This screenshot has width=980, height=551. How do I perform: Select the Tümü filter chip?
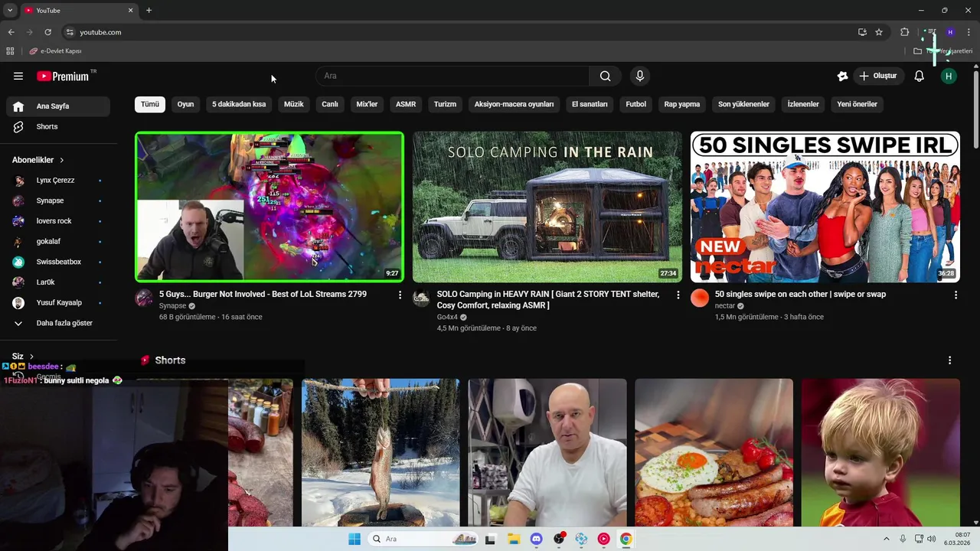(150, 104)
